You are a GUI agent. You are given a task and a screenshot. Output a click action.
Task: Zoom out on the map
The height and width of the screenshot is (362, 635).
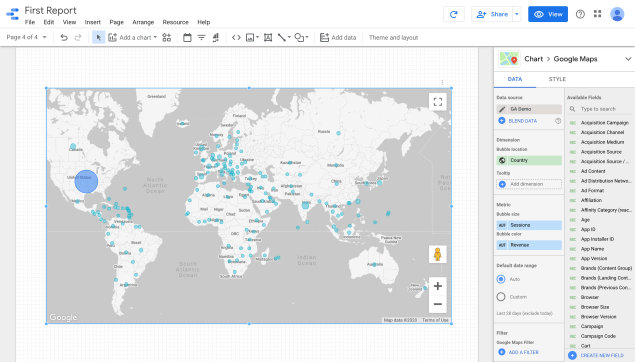pos(438,304)
